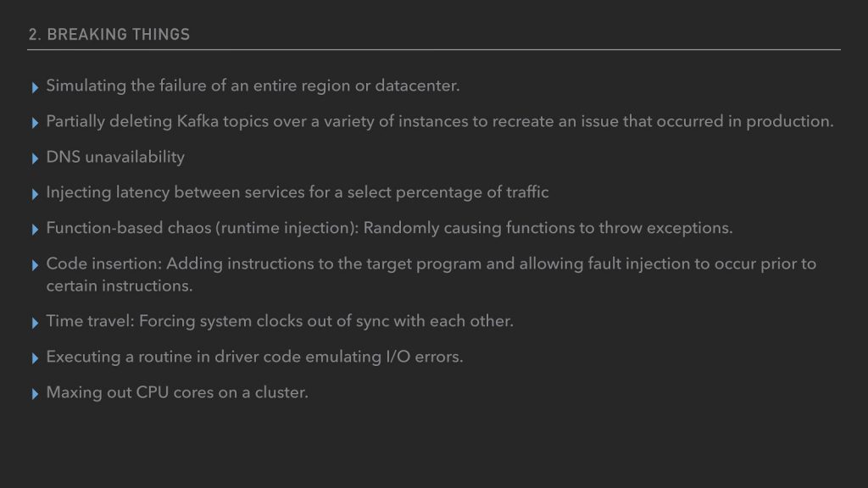Screen dimensions: 868x488
Task: Click the bullet triangle before "Executing a routine"
Action: (x=35, y=358)
